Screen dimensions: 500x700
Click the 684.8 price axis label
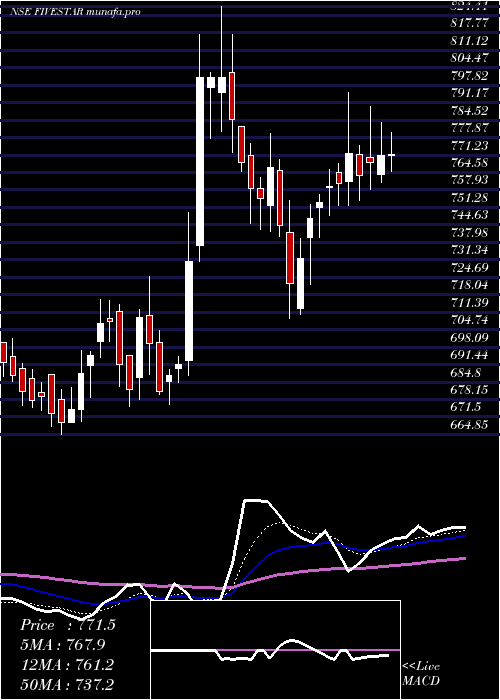pyautogui.click(x=466, y=372)
